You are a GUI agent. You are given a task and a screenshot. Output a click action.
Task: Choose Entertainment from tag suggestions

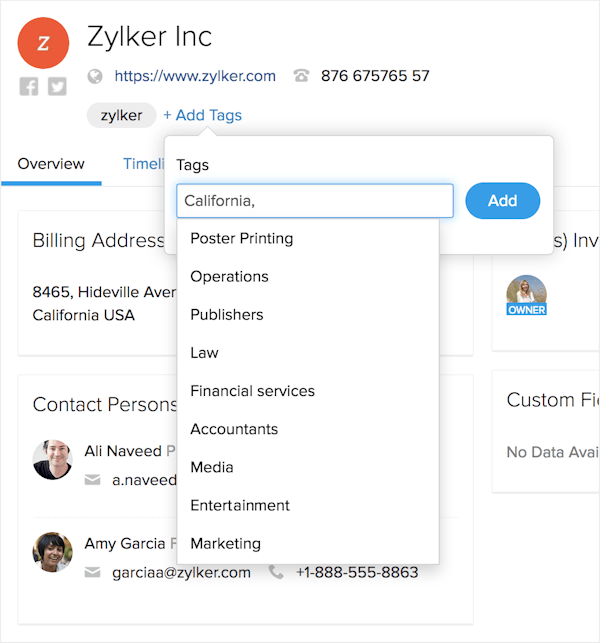tap(308, 505)
